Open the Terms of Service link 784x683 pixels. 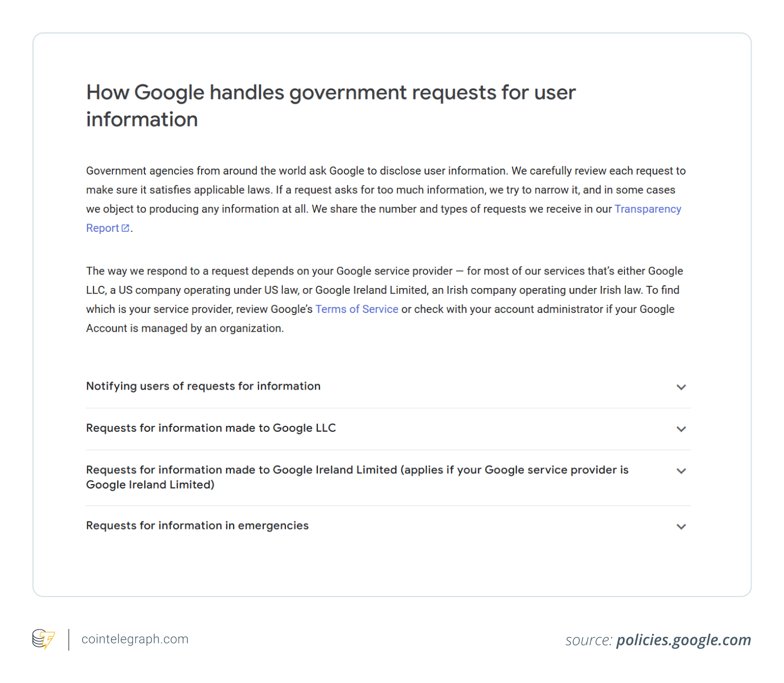356,309
